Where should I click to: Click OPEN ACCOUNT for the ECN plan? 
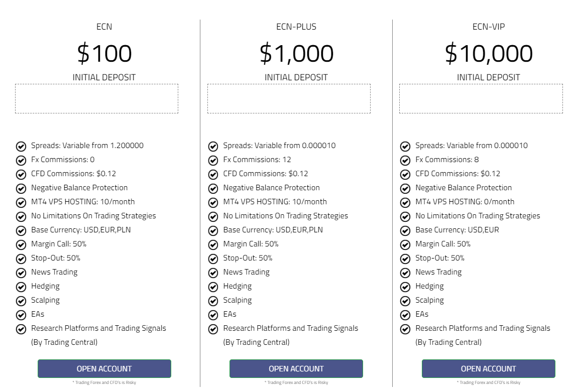point(103,368)
